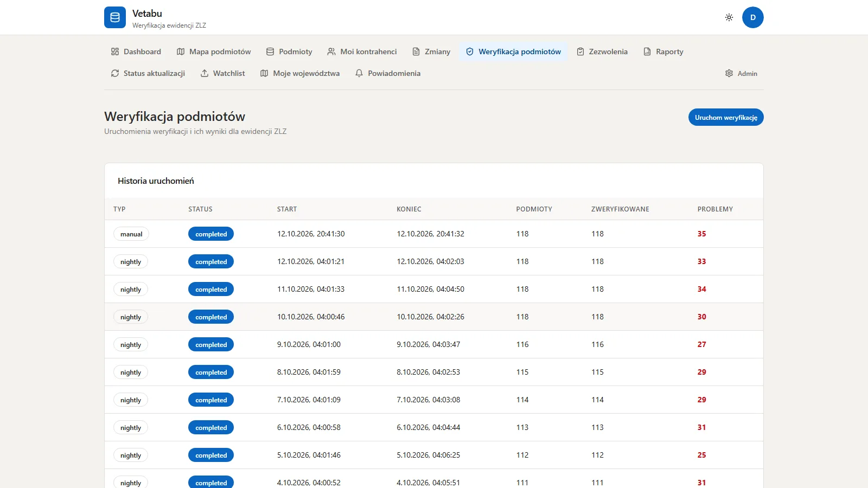Click problem count 33
This screenshot has height=488, width=868.
(701, 261)
